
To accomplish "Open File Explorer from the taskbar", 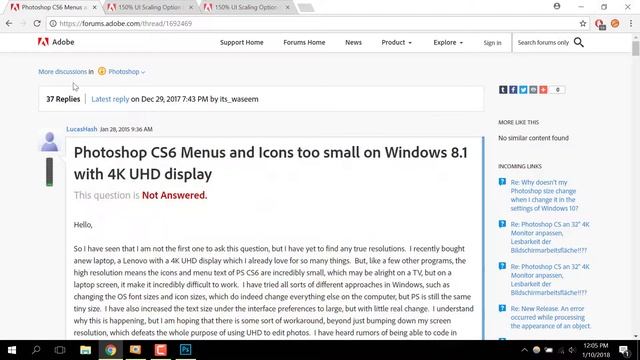I will pyautogui.click(x=85, y=350).
